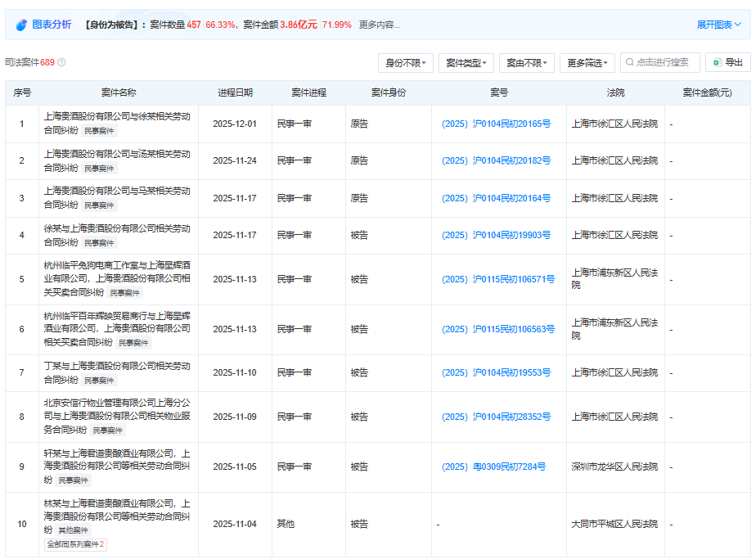The width and height of the screenshot is (756, 559).
Task: Open case number 沪0115民初106571号
Action: tap(497, 280)
